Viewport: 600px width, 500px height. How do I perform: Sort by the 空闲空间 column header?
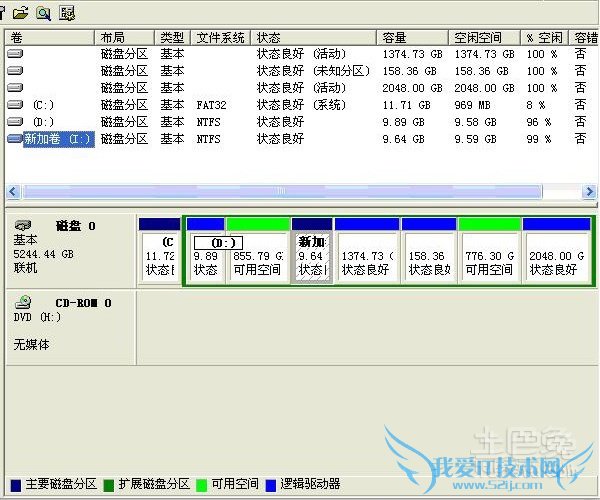click(484, 37)
